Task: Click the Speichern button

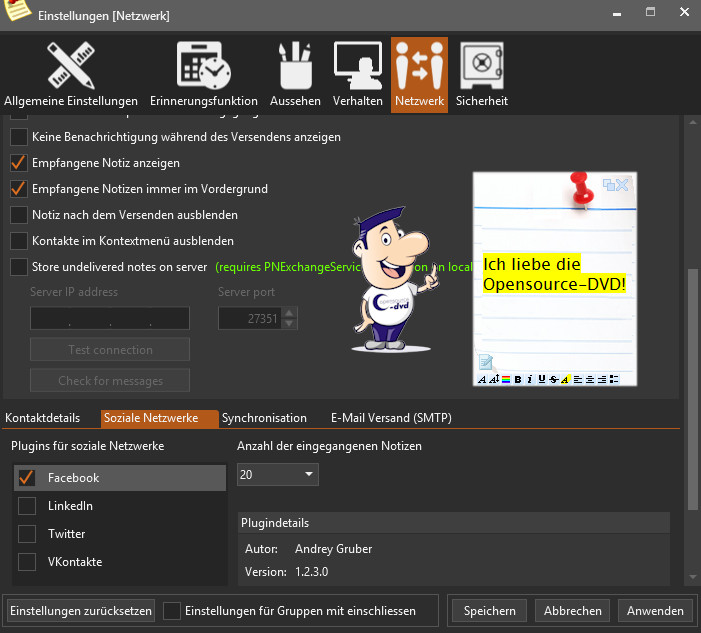Action: click(x=489, y=611)
